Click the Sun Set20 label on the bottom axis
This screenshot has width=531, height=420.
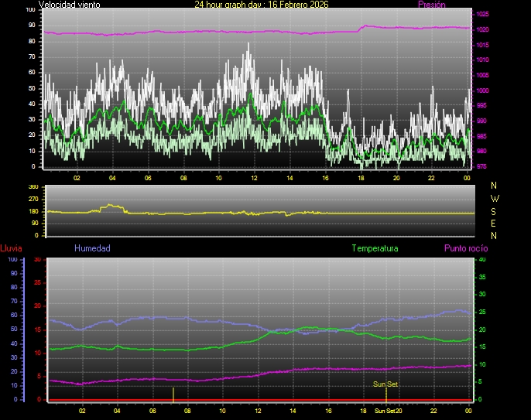[x=388, y=411]
